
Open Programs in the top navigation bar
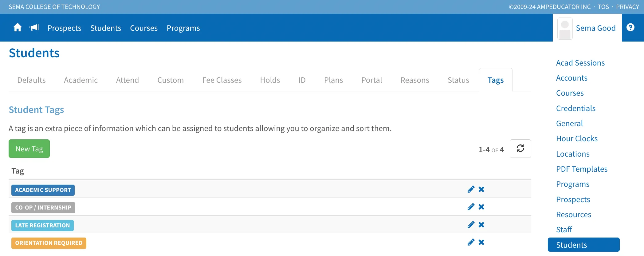[183, 28]
